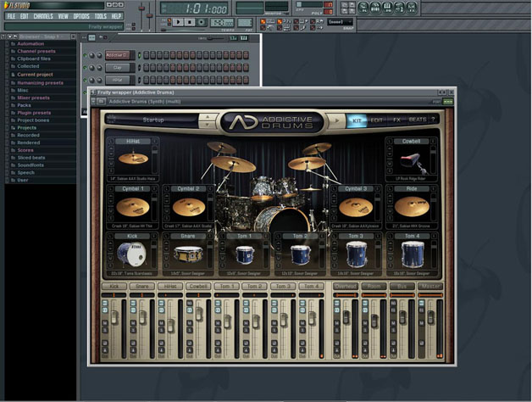Open the Startup preset name selector
Screen dimensions: 532x402
pos(152,120)
